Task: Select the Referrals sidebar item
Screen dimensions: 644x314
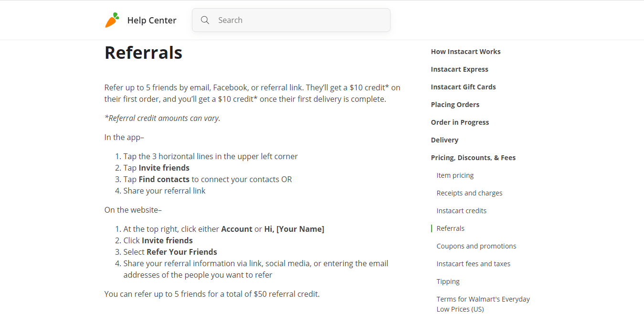Action: click(450, 228)
